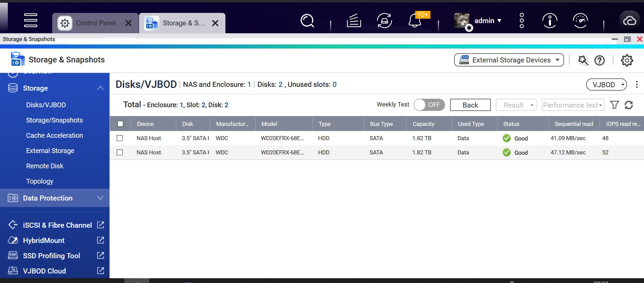
Task: Sort by Sequential read column header
Action: coord(573,124)
